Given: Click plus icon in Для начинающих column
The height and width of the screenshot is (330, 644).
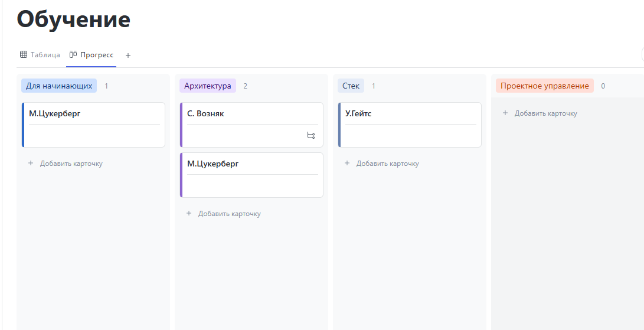Looking at the screenshot, I should point(31,164).
